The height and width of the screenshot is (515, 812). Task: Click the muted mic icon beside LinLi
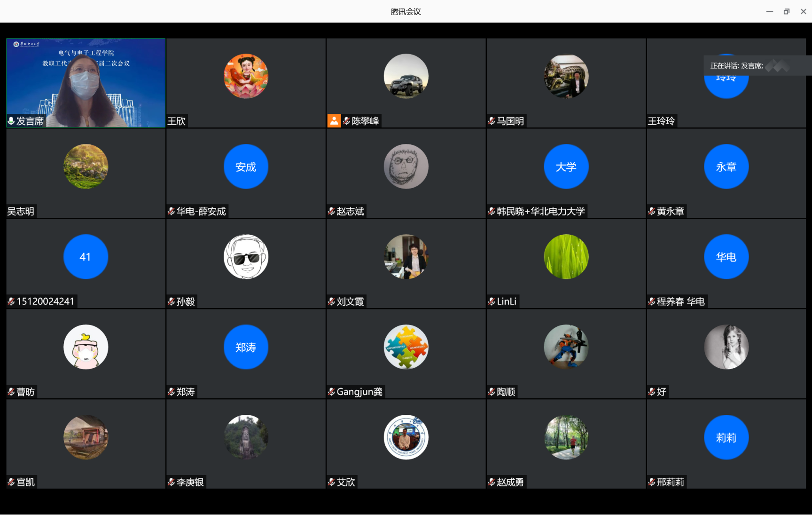tap(492, 301)
